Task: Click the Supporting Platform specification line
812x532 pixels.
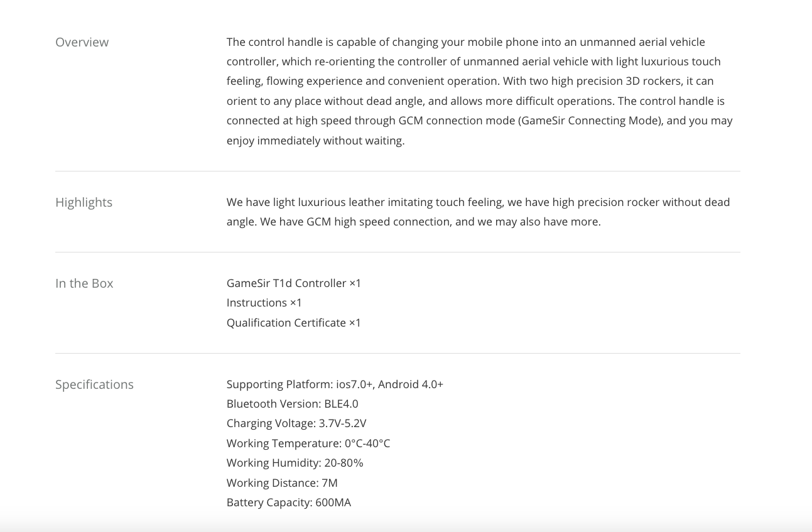Action: pyautogui.click(x=335, y=384)
